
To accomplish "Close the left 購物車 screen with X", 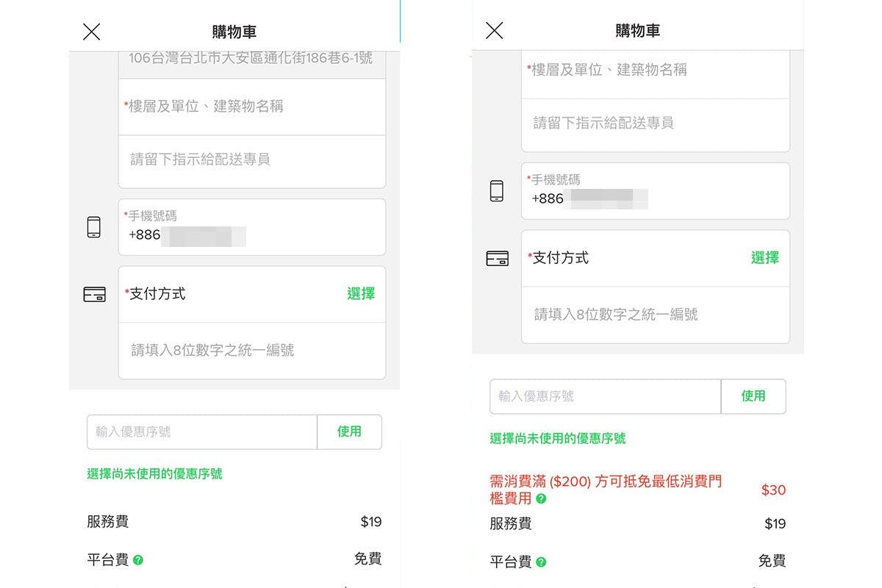I will coord(91,32).
